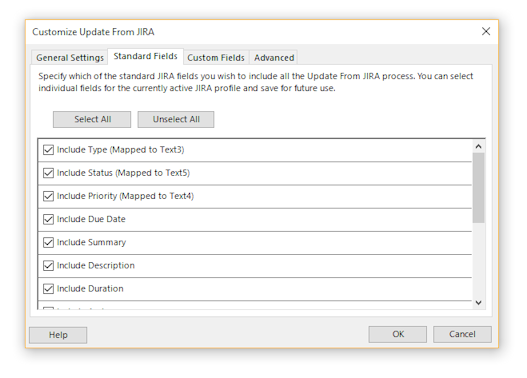Close the Customize Update From JIRA dialog
Image resolution: width=527 pixels, height=378 pixels.
pyautogui.click(x=486, y=32)
